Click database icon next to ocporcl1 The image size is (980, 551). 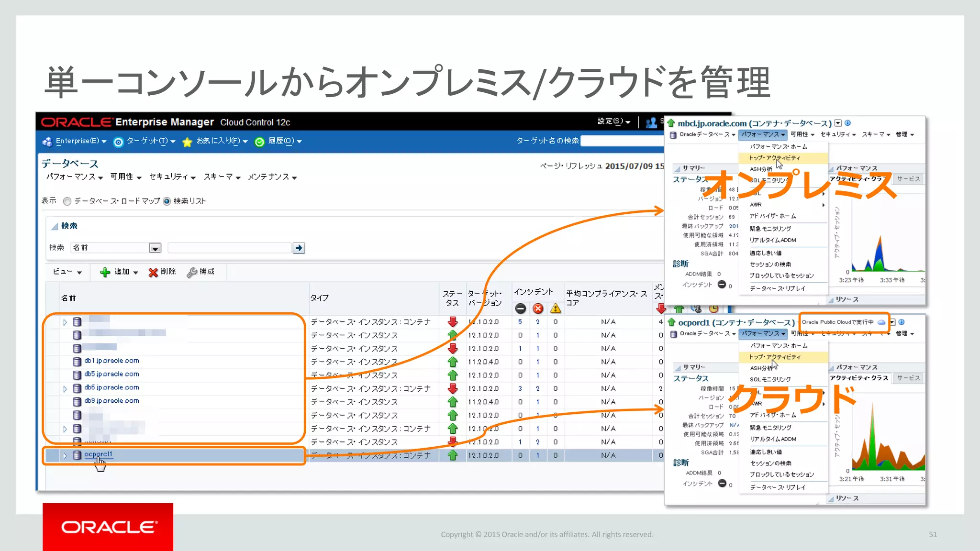tap(77, 455)
